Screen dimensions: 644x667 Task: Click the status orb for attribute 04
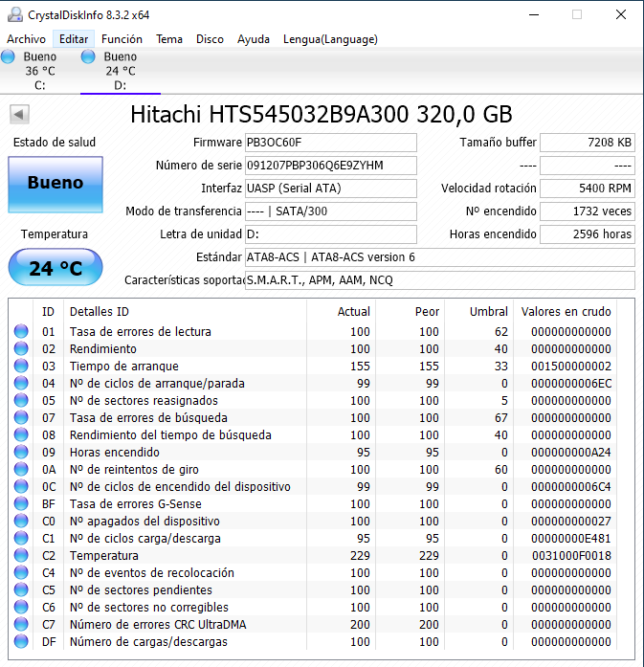pyautogui.click(x=21, y=384)
